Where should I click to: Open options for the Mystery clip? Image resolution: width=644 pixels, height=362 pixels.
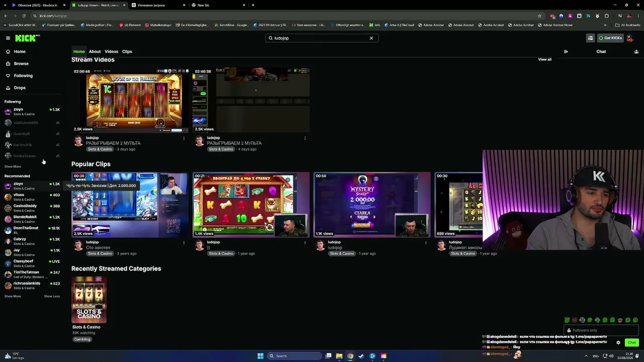click(426, 243)
